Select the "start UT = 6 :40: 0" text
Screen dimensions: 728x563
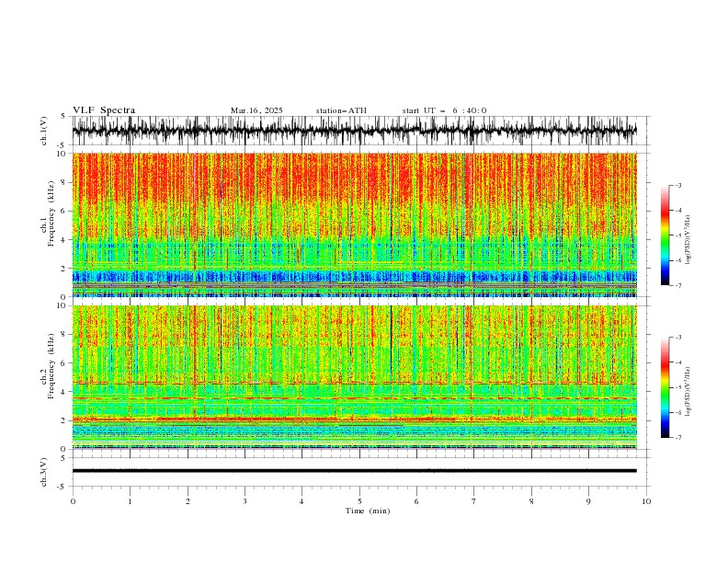click(444, 110)
